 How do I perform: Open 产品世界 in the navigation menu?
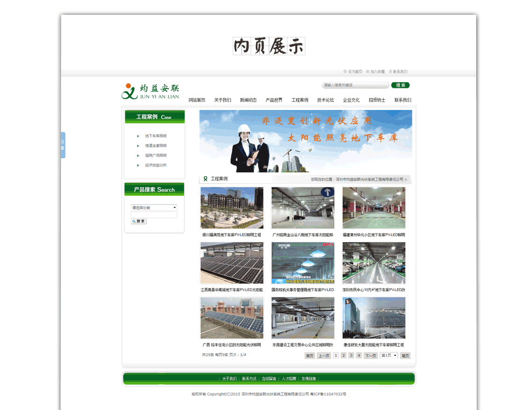coord(274,100)
